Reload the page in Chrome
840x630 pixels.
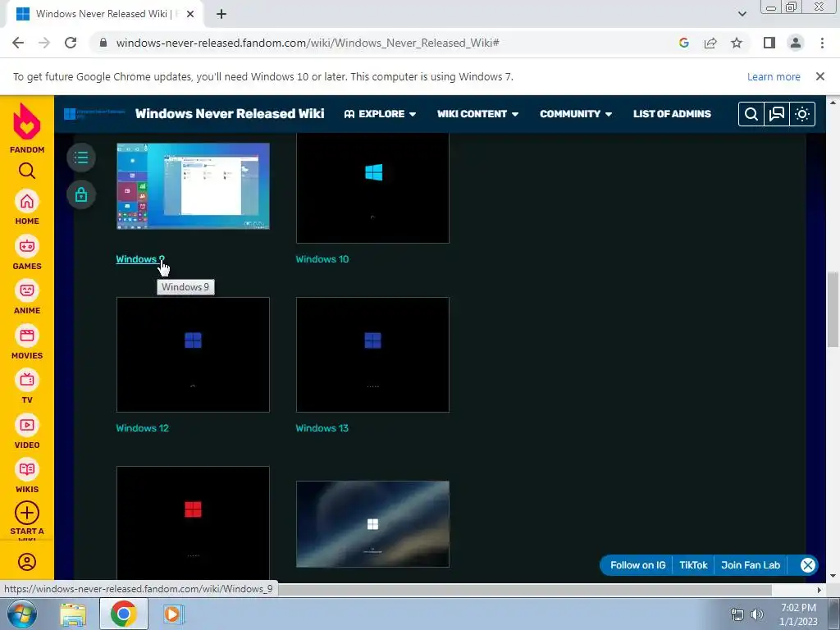click(71, 43)
